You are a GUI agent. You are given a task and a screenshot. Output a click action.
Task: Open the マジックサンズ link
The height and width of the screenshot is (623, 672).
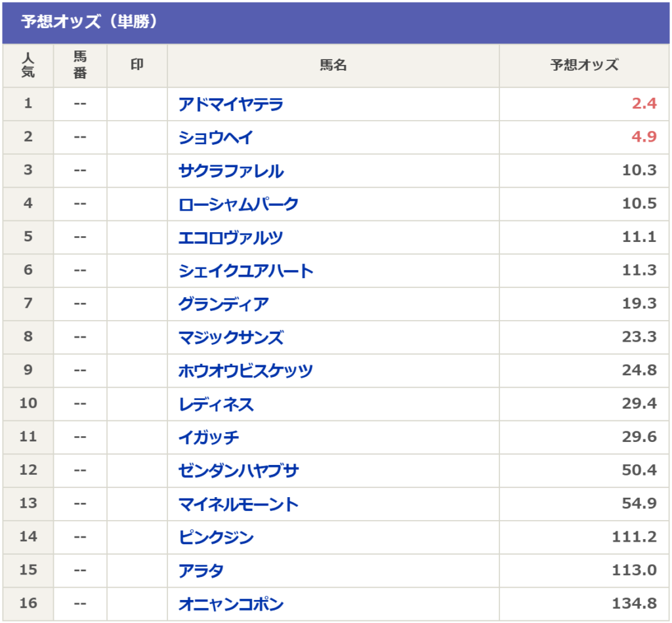230,338
